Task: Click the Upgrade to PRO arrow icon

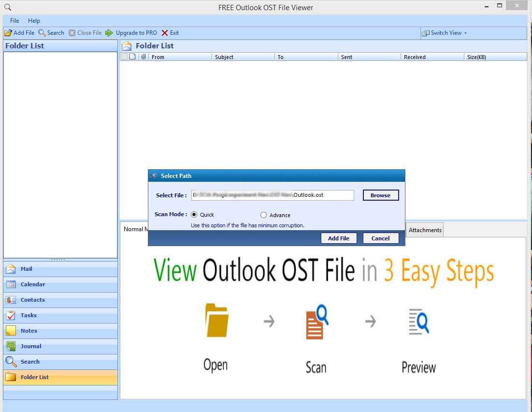Action: pos(109,33)
